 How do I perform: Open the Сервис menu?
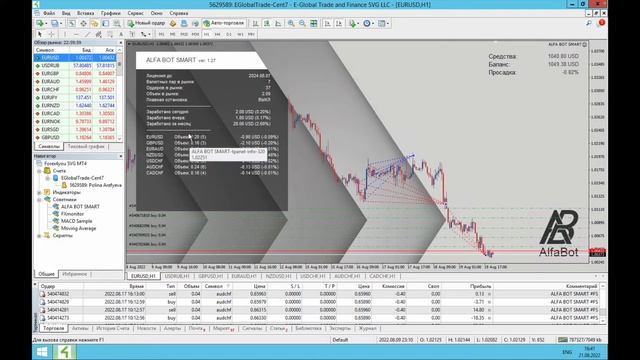[136, 13]
